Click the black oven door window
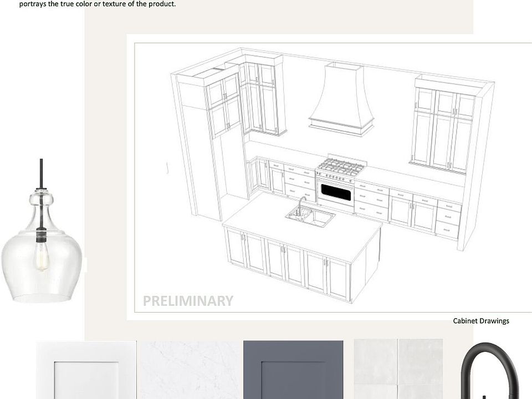Viewport: 532px width, 399px height. (336, 192)
